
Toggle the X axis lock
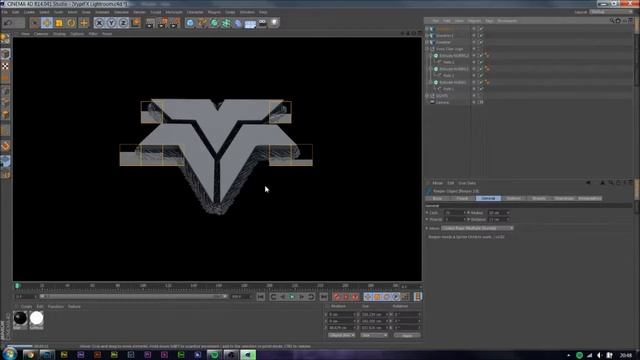[99, 23]
